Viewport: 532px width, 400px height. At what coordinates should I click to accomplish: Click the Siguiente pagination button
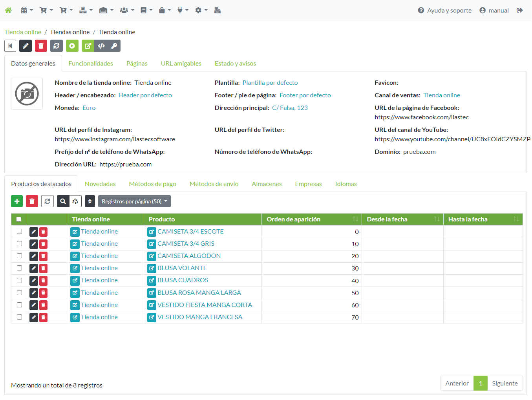(x=505, y=384)
